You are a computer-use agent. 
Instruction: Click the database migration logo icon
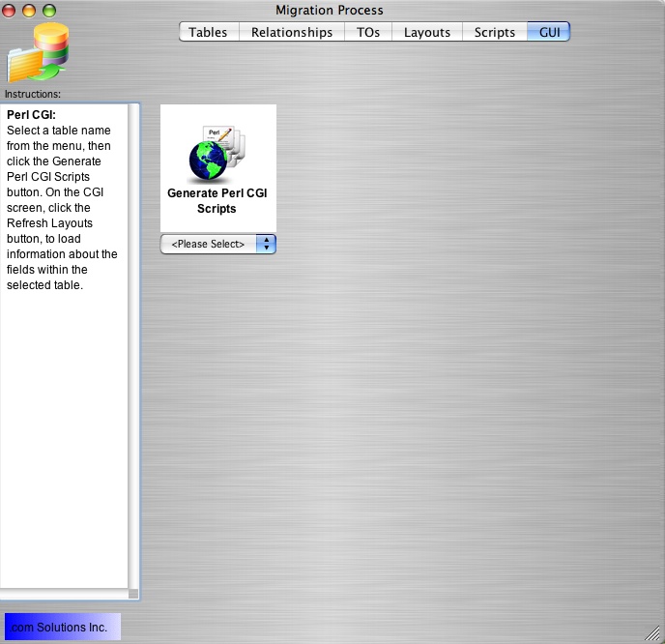(x=38, y=52)
